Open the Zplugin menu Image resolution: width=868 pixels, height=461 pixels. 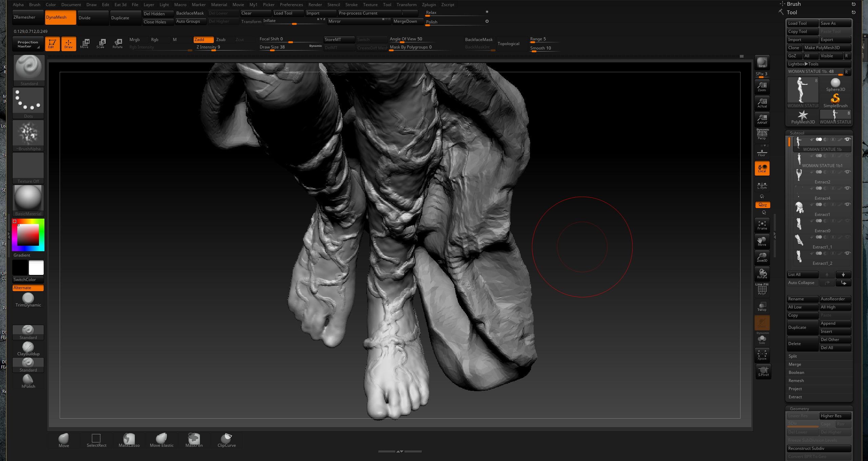[429, 4]
